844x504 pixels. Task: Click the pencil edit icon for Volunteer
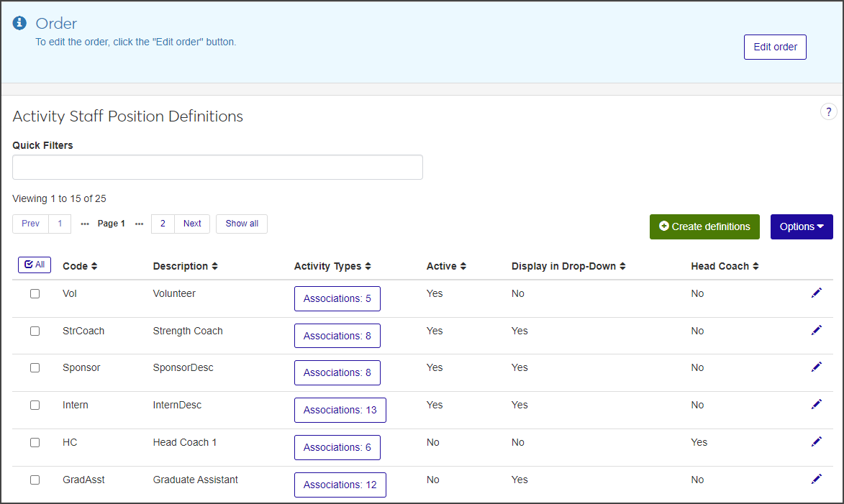point(816,293)
